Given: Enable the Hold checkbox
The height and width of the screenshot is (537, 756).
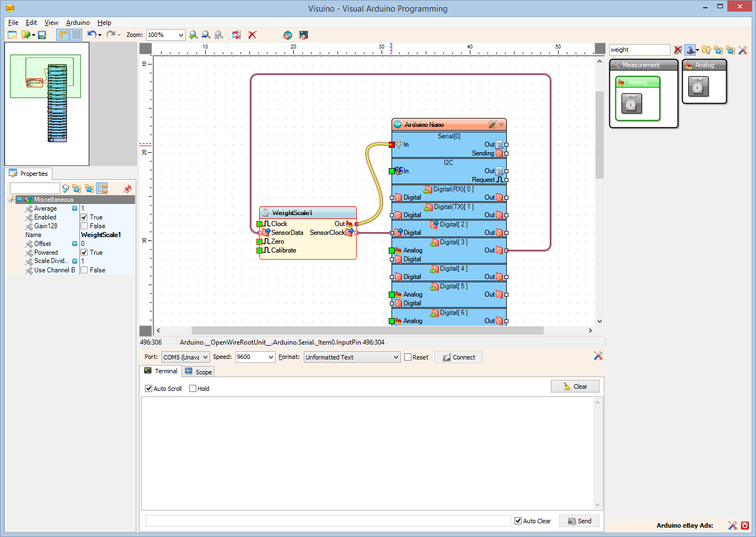Looking at the screenshot, I should [192, 389].
